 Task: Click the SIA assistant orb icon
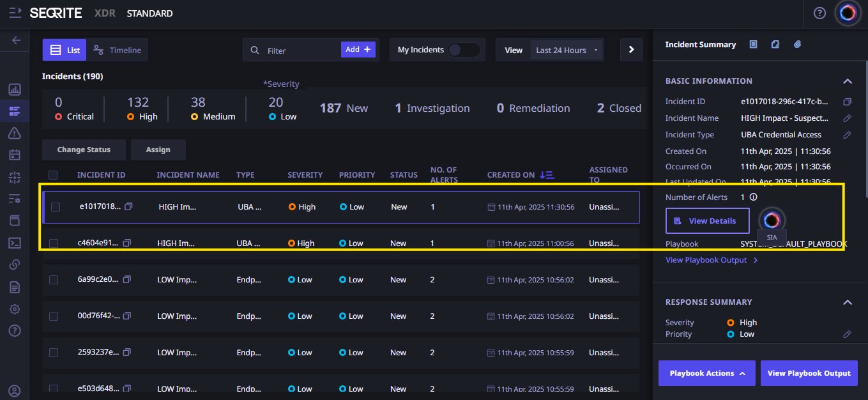click(771, 220)
